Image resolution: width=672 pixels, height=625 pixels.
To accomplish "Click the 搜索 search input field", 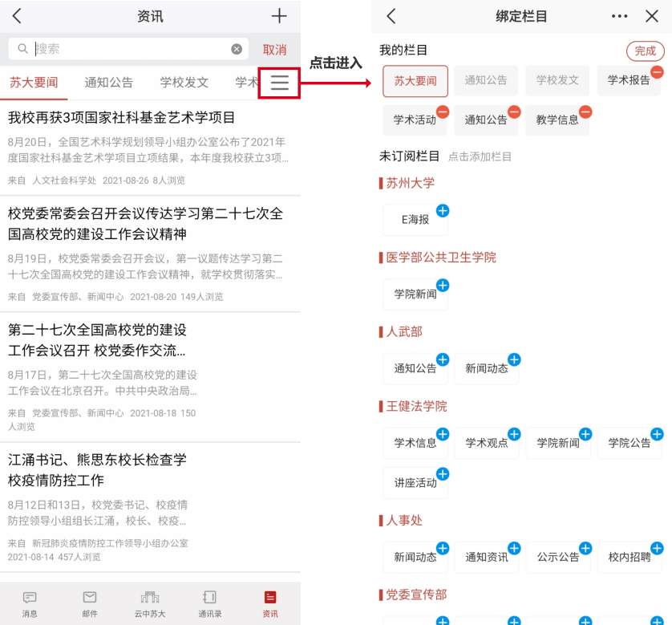I will (x=128, y=49).
